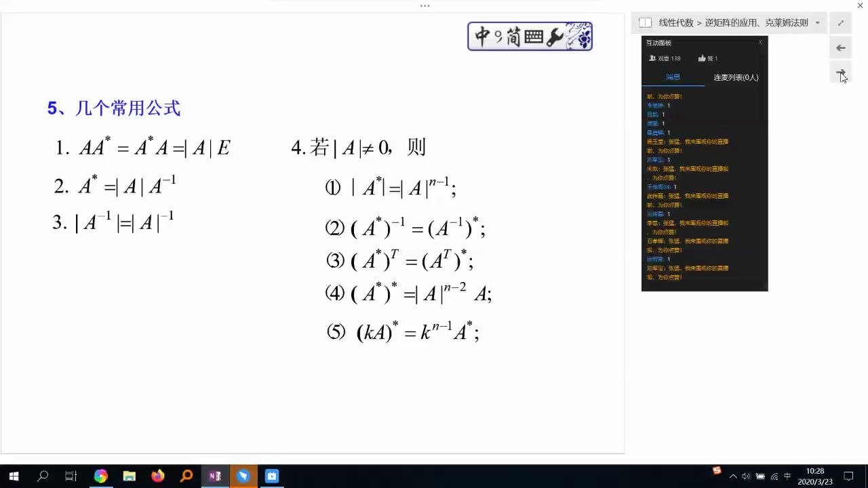The width and height of the screenshot is (868, 488).
Task: Click the expand page arrows icon
Action: 841,23
